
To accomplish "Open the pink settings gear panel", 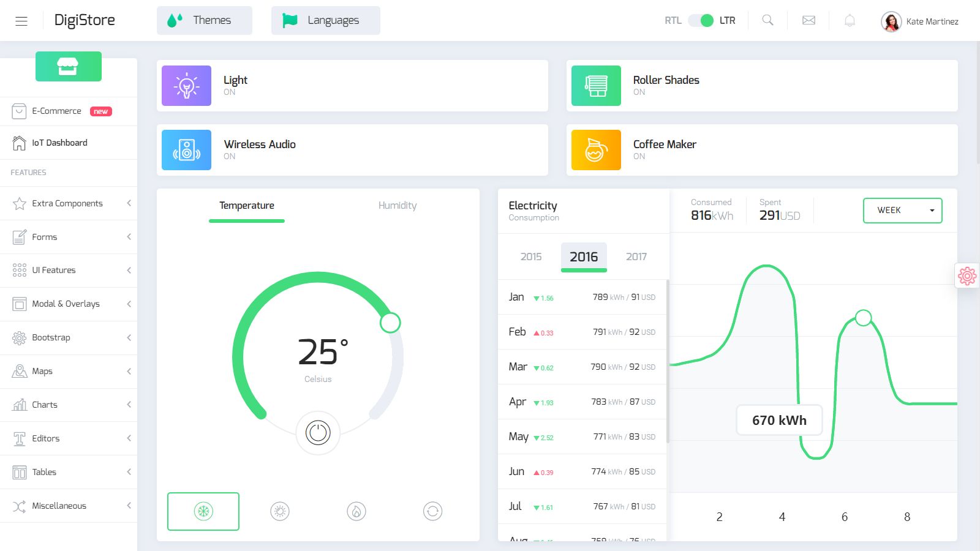I will point(967,276).
